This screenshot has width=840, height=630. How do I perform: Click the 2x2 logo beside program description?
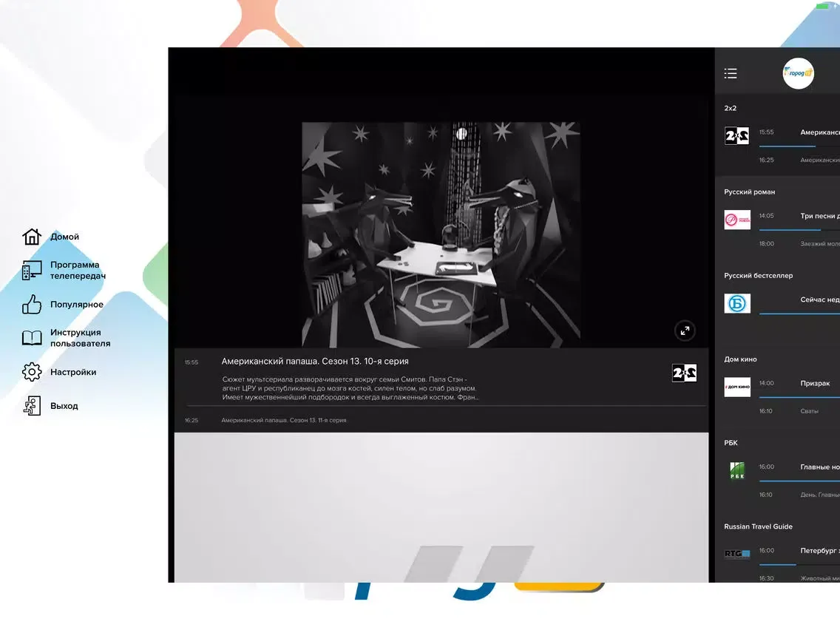684,373
